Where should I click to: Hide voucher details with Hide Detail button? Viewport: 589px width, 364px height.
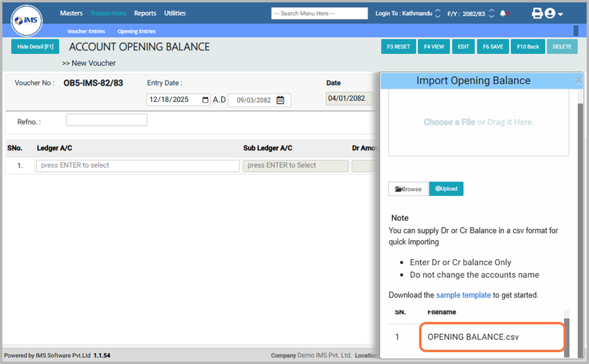click(35, 47)
